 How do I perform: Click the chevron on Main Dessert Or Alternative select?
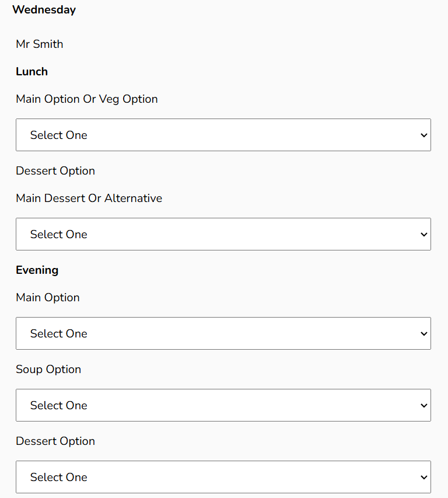pyautogui.click(x=423, y=235)
